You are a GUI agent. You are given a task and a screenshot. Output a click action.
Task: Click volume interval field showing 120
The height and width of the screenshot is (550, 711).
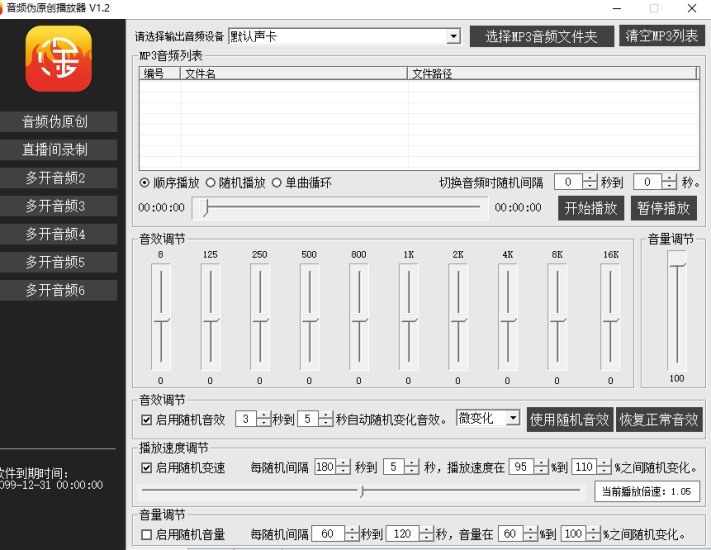click(403, 534)
